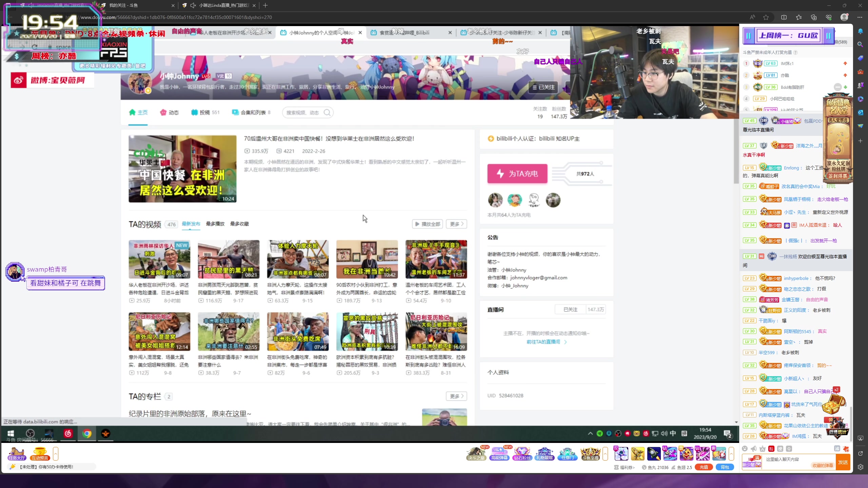Mute audio on 小琳达Linda直播 browser tab

pos(193,5)
